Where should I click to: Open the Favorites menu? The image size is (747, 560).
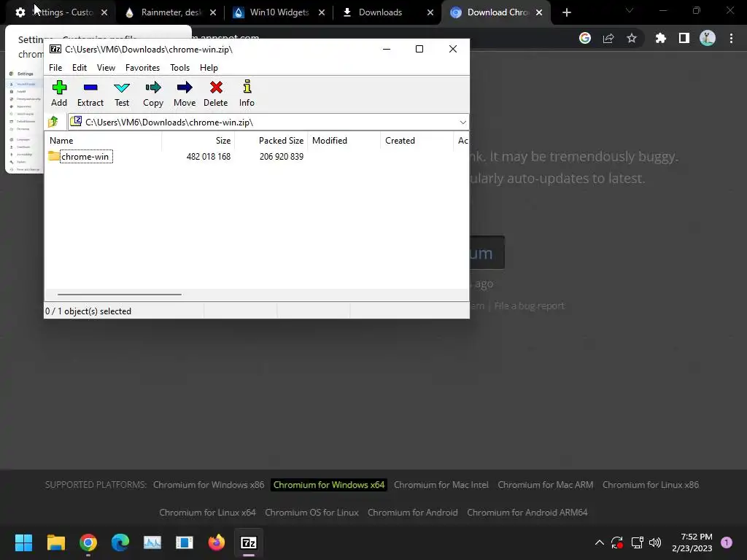pos(142,68)
